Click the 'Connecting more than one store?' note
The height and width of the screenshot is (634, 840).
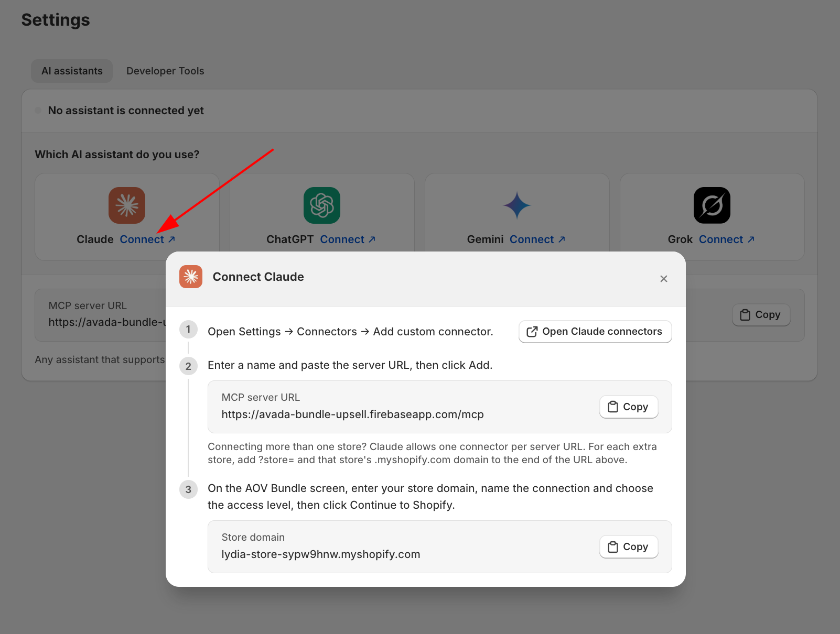click(x=432, y=453)
